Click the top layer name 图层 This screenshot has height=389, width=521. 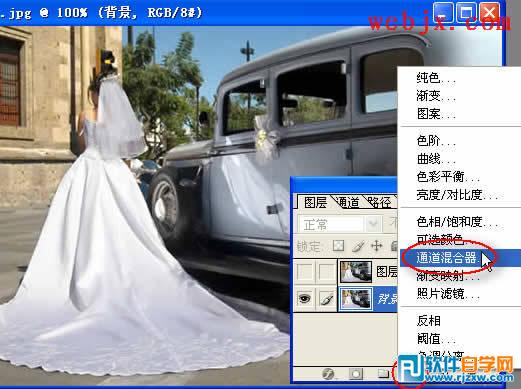(387, 271)
